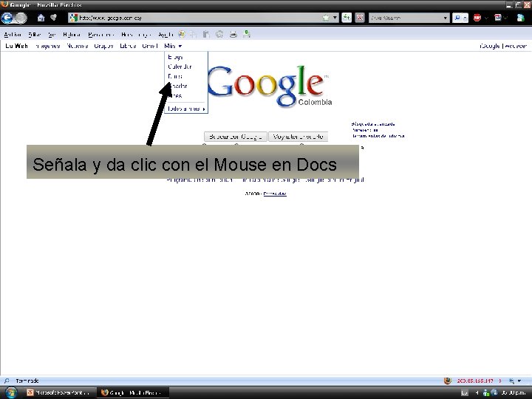Select Reader in the Más dropdown
The width and height of the screenshot is (532, 399).
tap(178, 86)
